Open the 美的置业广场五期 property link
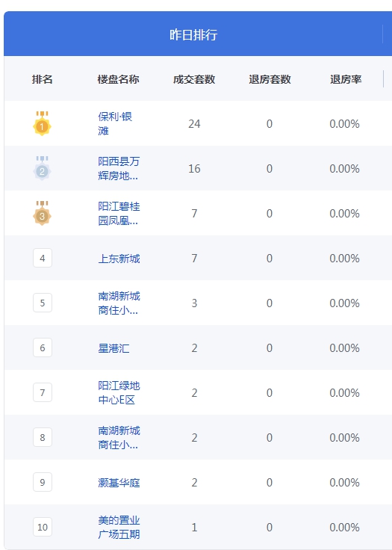The image size is (392, 550). click(119, 527)
